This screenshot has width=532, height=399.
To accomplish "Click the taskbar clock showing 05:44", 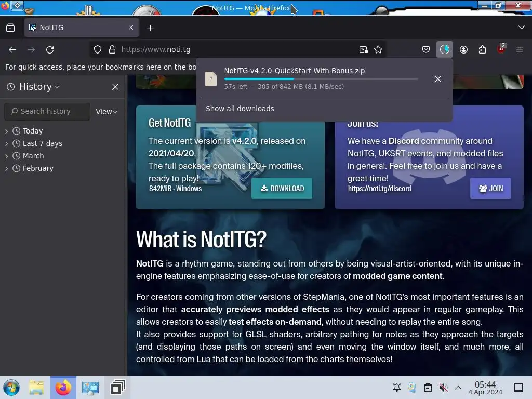I will pos(485,388).
